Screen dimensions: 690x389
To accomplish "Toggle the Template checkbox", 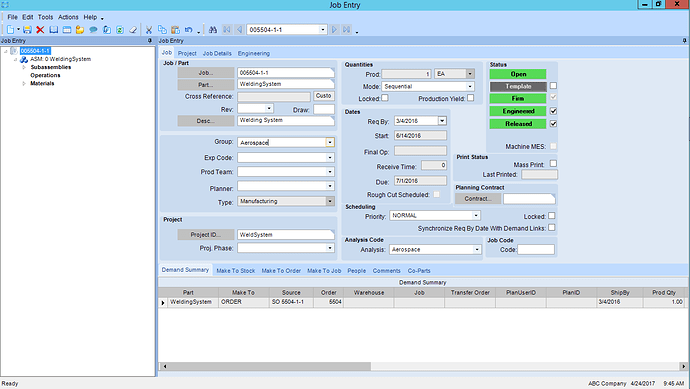I will coord(553,86).
